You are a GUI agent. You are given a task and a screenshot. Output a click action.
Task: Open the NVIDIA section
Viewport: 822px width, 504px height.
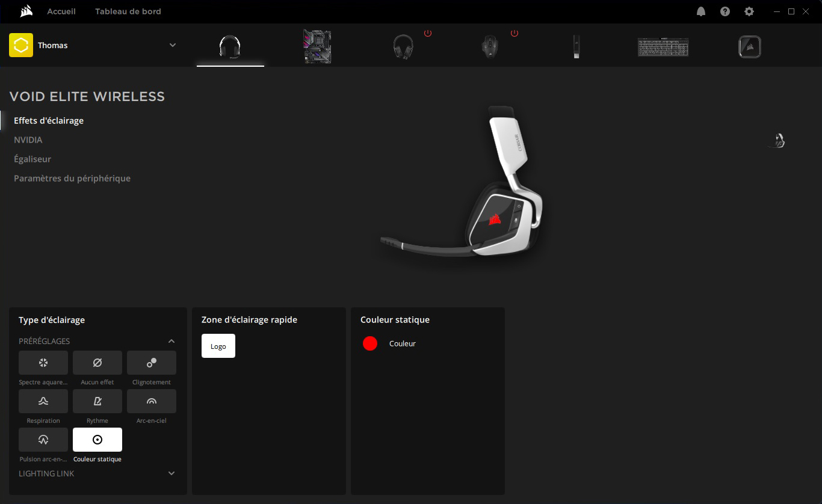click(28, 140)
